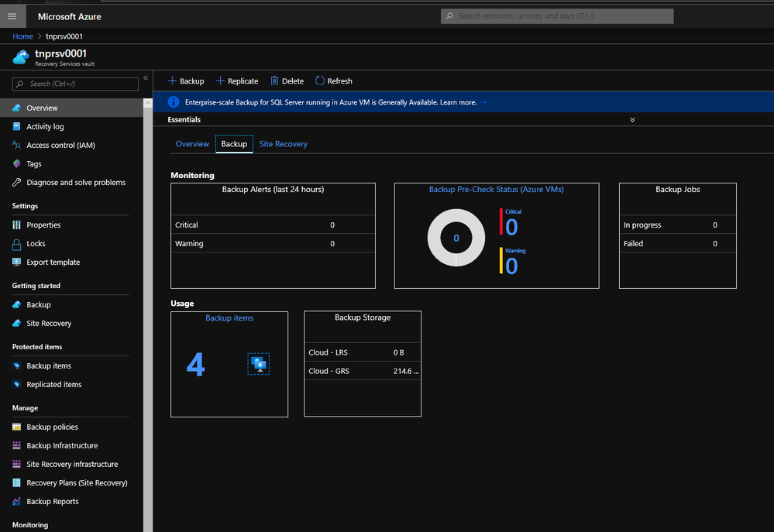Click the Azure VM backup item icon
The width and height of the screenshot is (774, 532).
pyautogui.click(x=258, y=364)
